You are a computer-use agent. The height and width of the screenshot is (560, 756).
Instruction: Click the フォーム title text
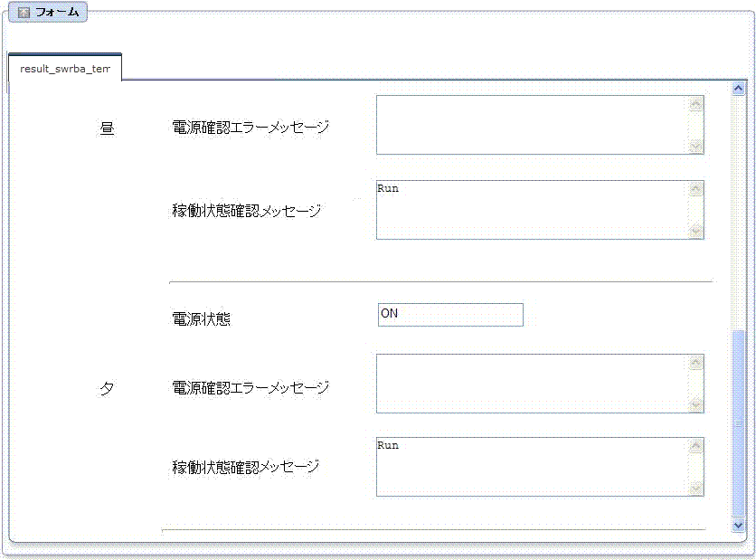[x=57, y=13]
